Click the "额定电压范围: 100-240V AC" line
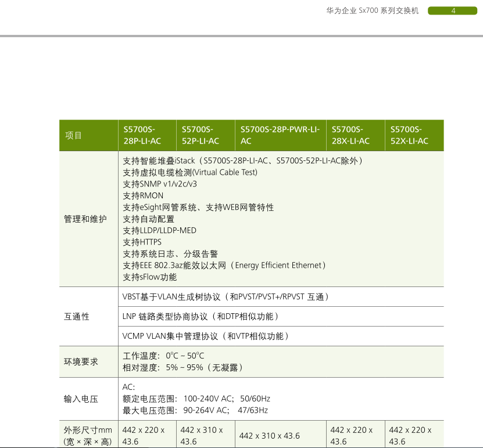Screen dimensions: 483x448 pyautogui.click(x=196, y=399)
